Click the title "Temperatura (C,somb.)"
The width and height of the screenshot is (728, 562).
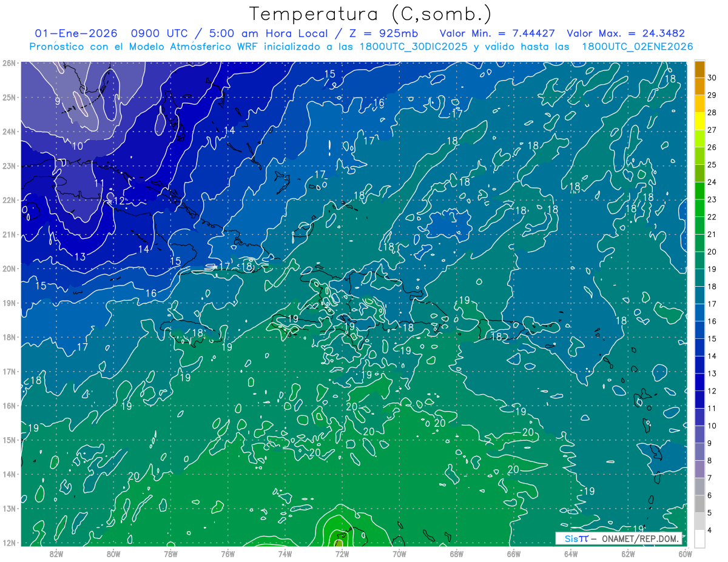coord(370,14)
